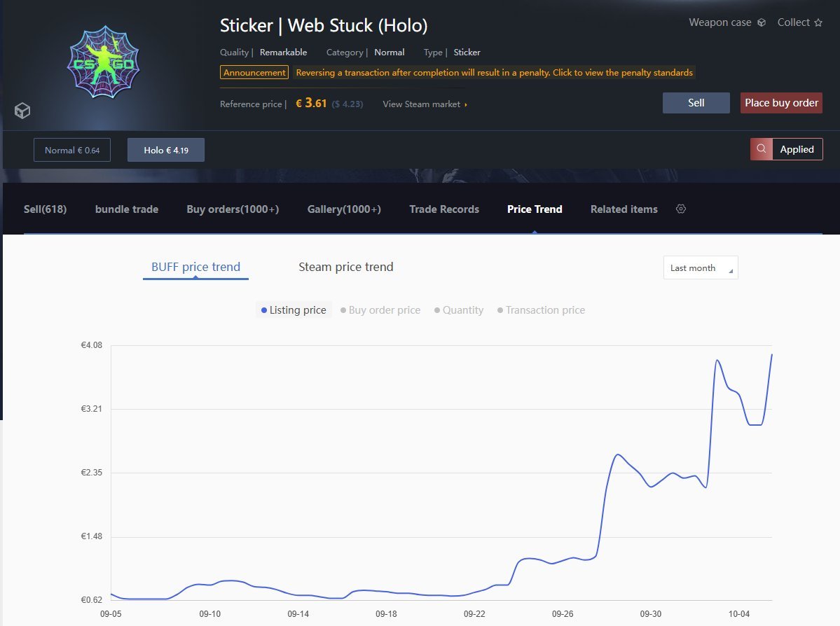Viewport: 840px width, 626px height.
Task: Click the 09-26 date axis label
Action: point(563,613)
